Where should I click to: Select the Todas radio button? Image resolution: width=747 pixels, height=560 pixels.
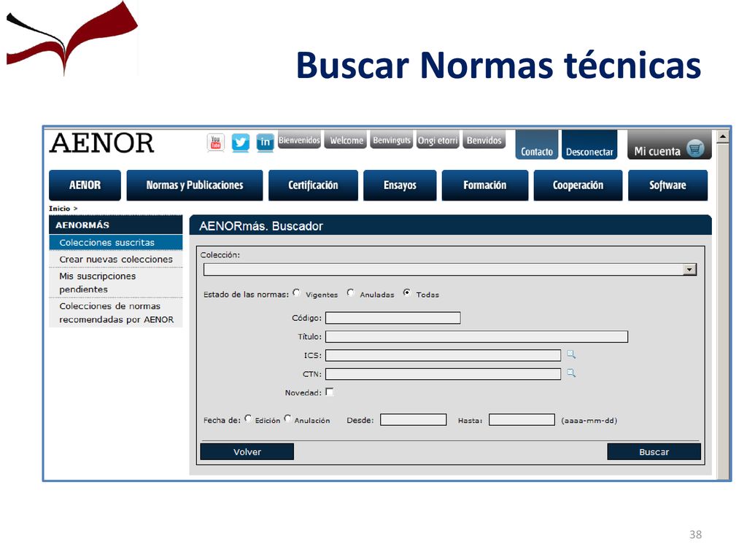(407, 293)
